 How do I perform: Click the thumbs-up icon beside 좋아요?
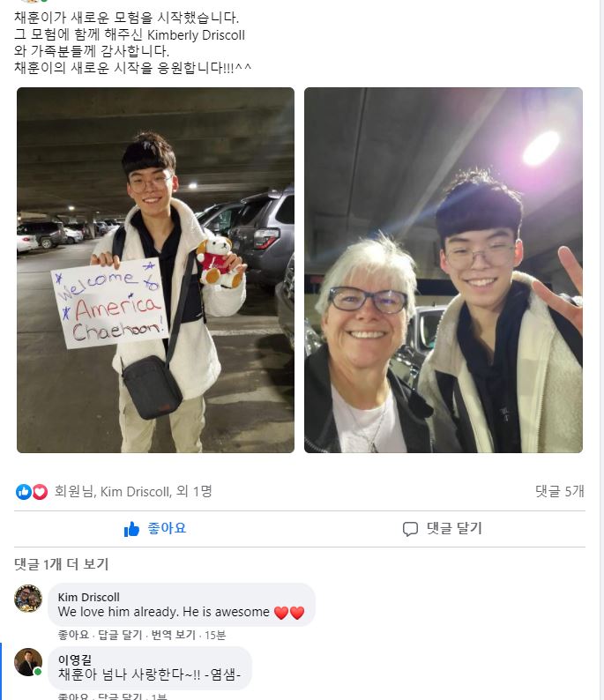click(x=131, y=529)
